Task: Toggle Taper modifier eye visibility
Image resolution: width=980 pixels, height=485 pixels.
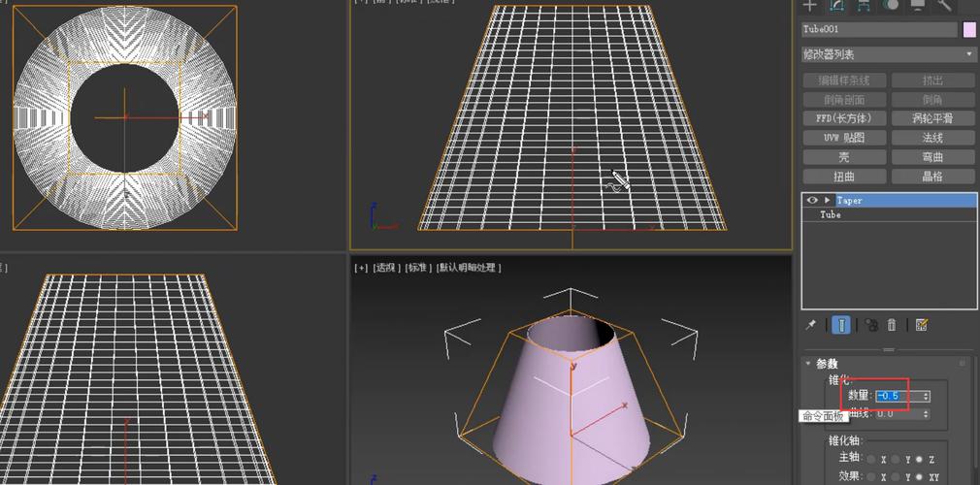Action: pos(812,200)
